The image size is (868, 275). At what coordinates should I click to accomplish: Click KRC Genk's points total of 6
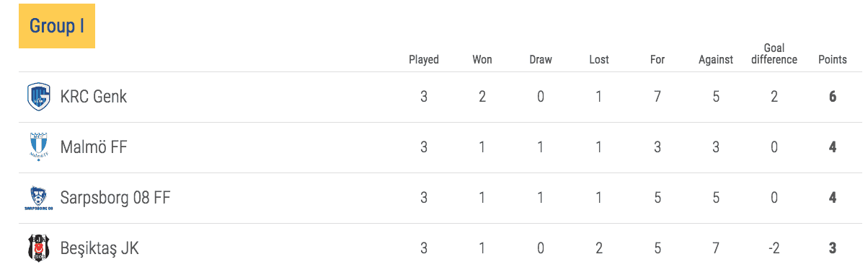[833, 97]
